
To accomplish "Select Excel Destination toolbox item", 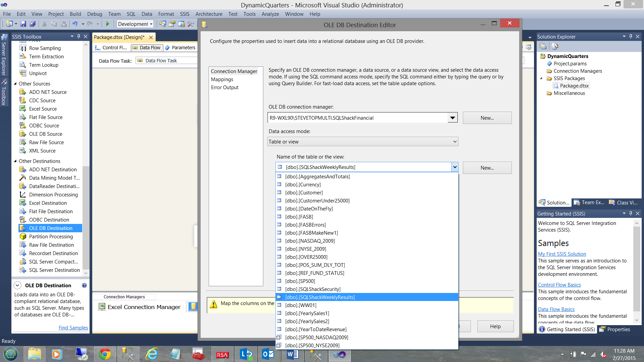I will (x=48, y=203).
